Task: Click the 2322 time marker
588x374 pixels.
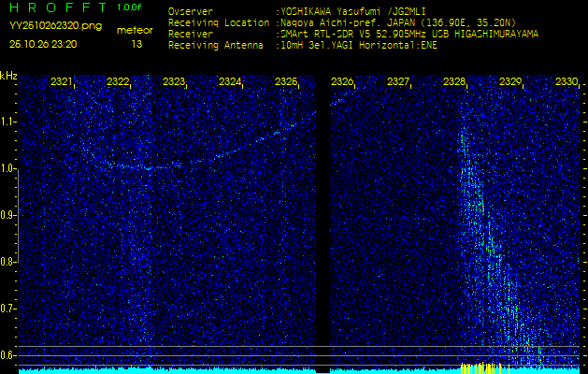Action: (118, 81)
